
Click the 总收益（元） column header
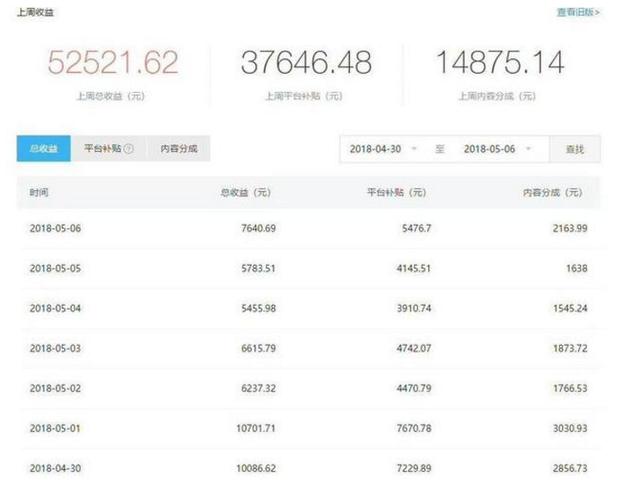tap(246, 192)
